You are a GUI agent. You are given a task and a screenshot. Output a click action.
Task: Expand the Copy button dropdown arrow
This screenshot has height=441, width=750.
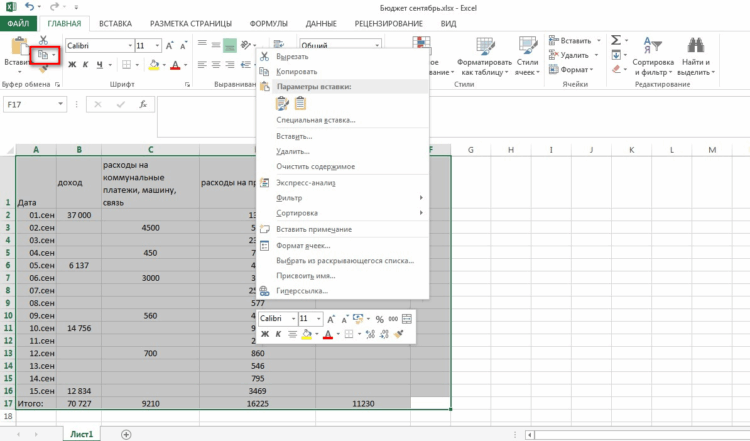(x=53, y=55)
